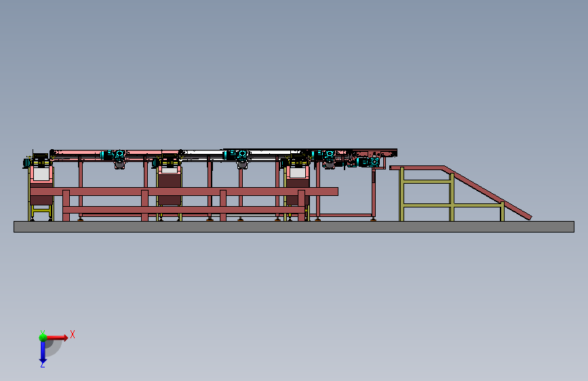Select the gray floor base plate
The width and height of the screenshot is (588, 381).
[294, 226]
